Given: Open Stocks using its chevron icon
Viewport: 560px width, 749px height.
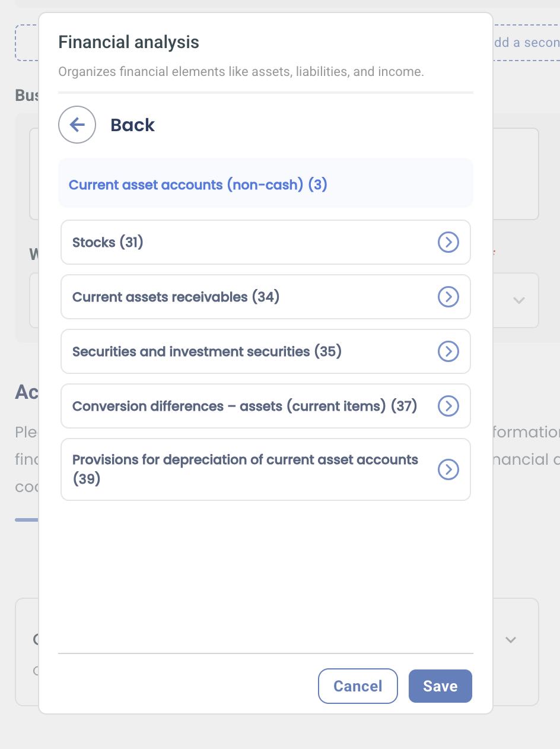Looking at the screenshot, I should [448, 242].
